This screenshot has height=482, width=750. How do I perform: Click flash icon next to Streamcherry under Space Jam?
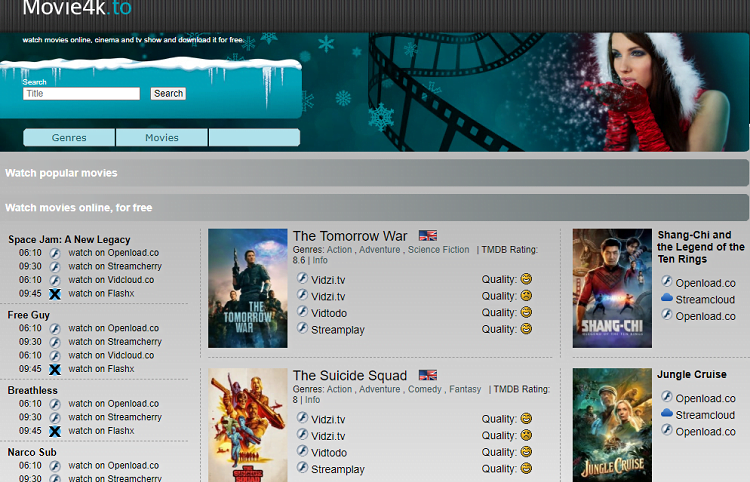[x=55, y=267]
